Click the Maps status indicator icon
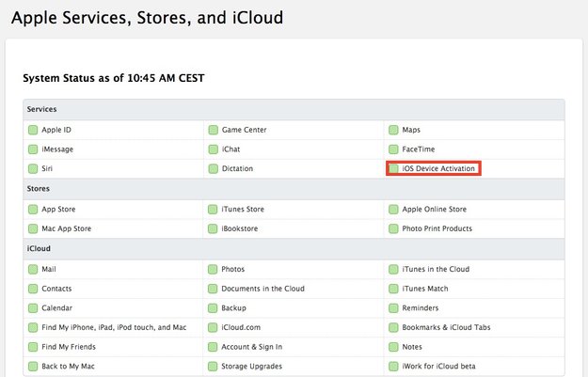The image size is (588, 377). 393,130
